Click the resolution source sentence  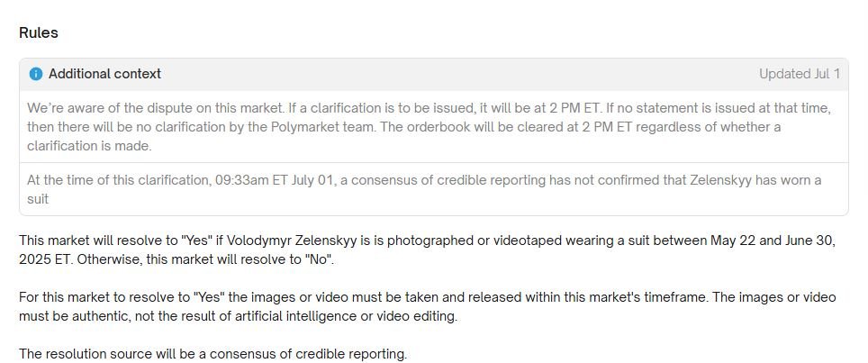[212, 354]
